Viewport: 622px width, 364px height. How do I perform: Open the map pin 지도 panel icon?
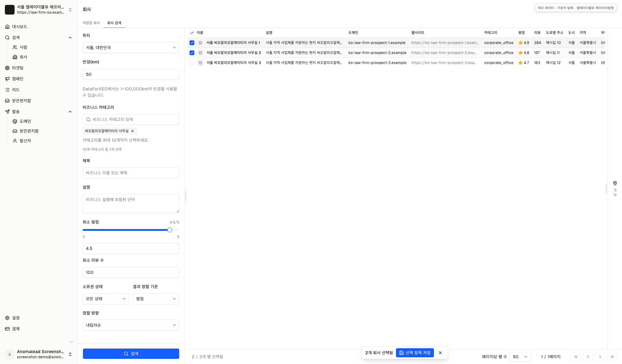(x=615, y=183)
